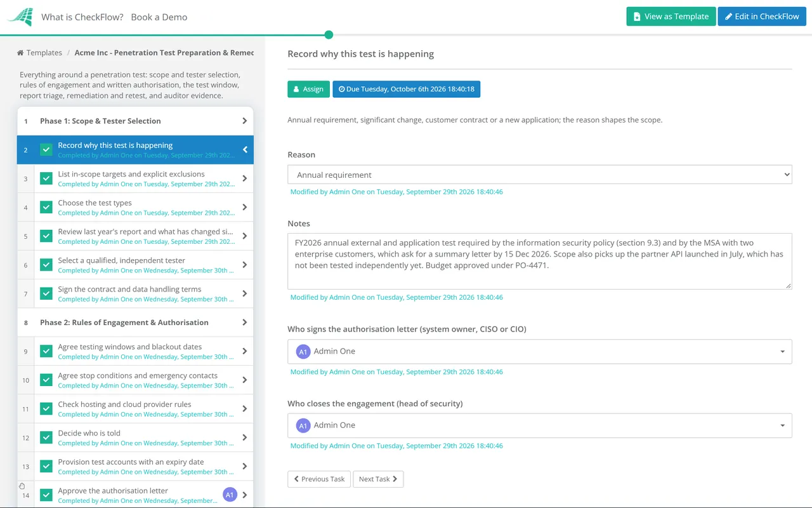Toggle checkbox for Sign the contract and data handling terms
Image resolution: width=812 pixels, height=508 pixels.
click(x=46, y=293)
